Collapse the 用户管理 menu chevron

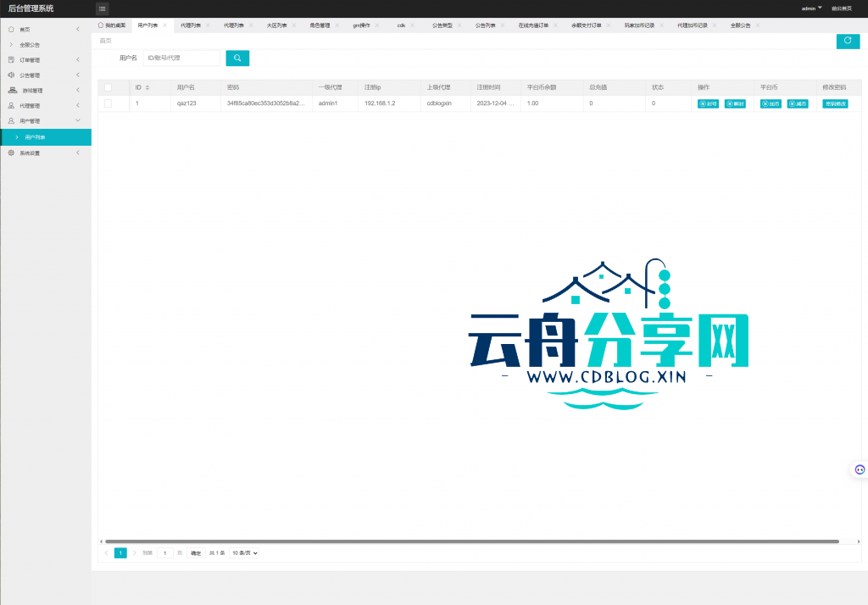click(78, 120)
